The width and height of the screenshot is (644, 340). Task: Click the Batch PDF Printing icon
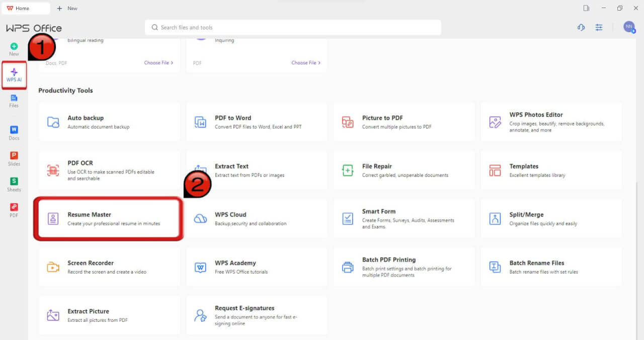[x=348, y=267]
